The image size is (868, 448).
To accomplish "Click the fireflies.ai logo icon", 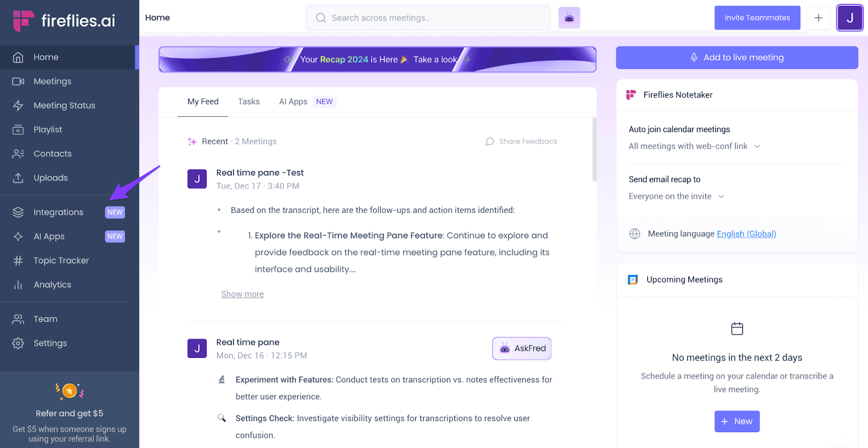I will (23, 21).
